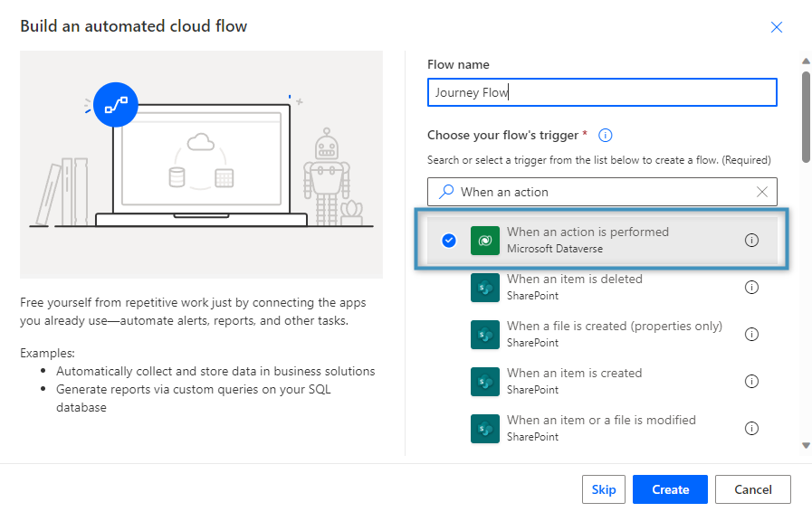Screen dimensions: 812x512
Task: Show info for 'item or a file is modified'
Action: [751, 429]
